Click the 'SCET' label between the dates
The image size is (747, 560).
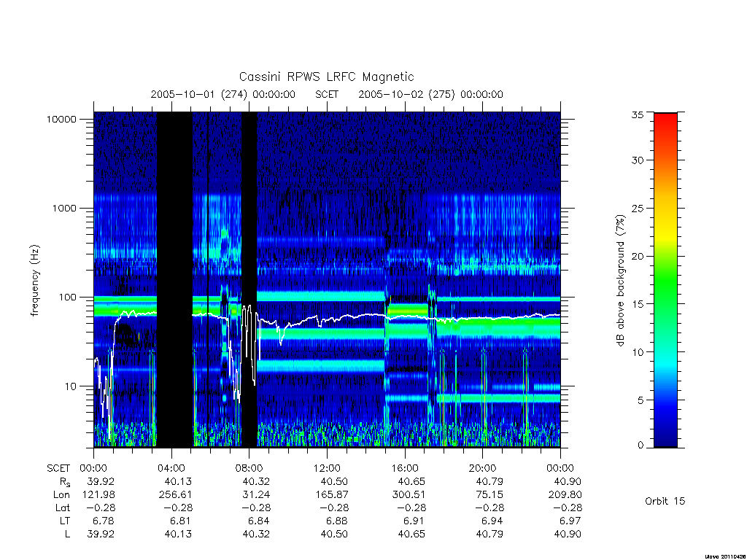coord(327,94)
